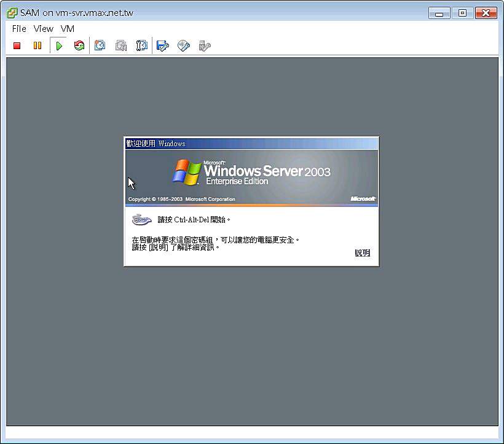This screenshot has width=504, height=444.
Task: Open the Snapshot Manager
Action: pyautogui.click(x=141, y=45)
